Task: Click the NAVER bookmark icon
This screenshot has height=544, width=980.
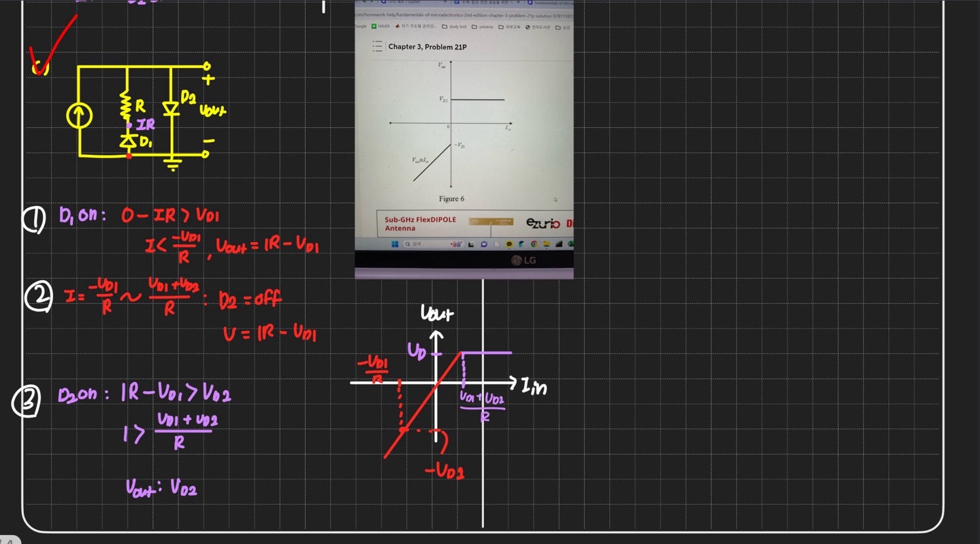Action: pos(374,27)
